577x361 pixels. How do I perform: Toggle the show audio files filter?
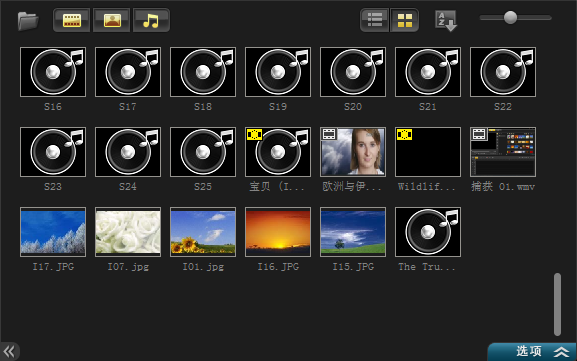click(151, 20)
